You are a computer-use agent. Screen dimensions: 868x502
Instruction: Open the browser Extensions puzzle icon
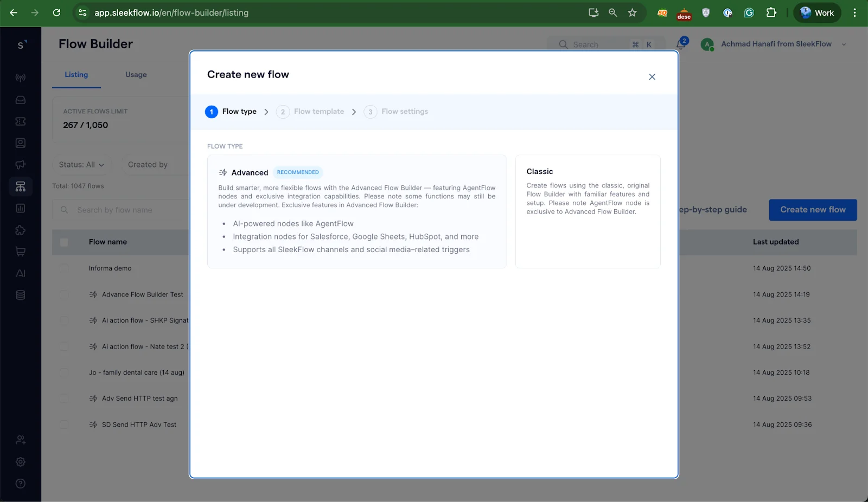[x=771, y=12]
